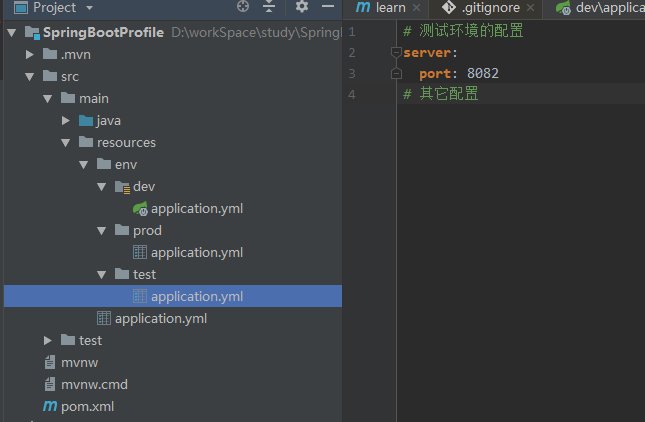
Task: Click the Maven icon on the learn tab
Action: (x=363, y=7)
